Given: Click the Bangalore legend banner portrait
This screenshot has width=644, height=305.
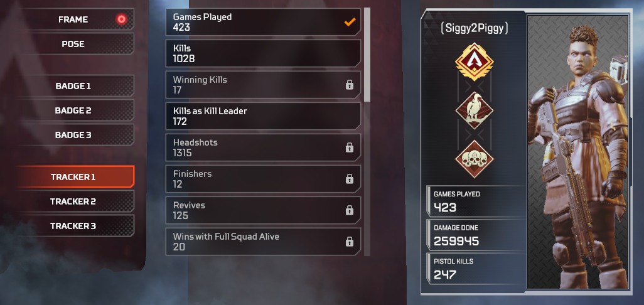Looking at the screenshot, I should tap(577, 152).
